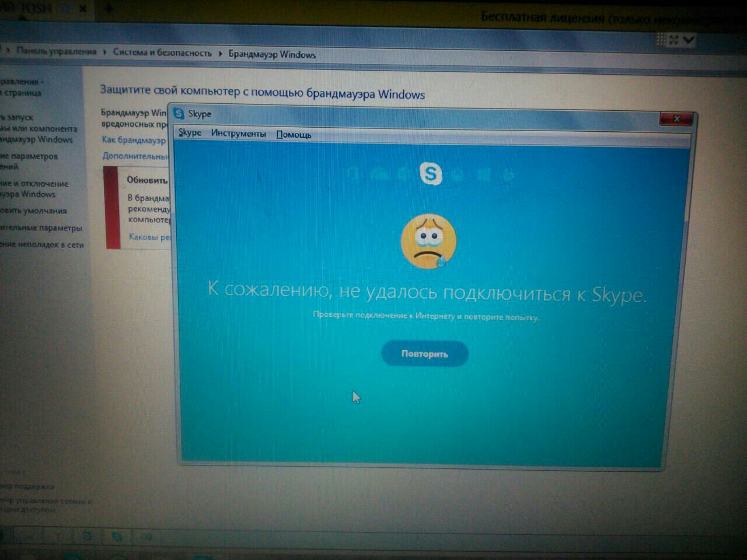
Task: Click the expand icon next to top-right chevron
Action: (x=673, y=40)
